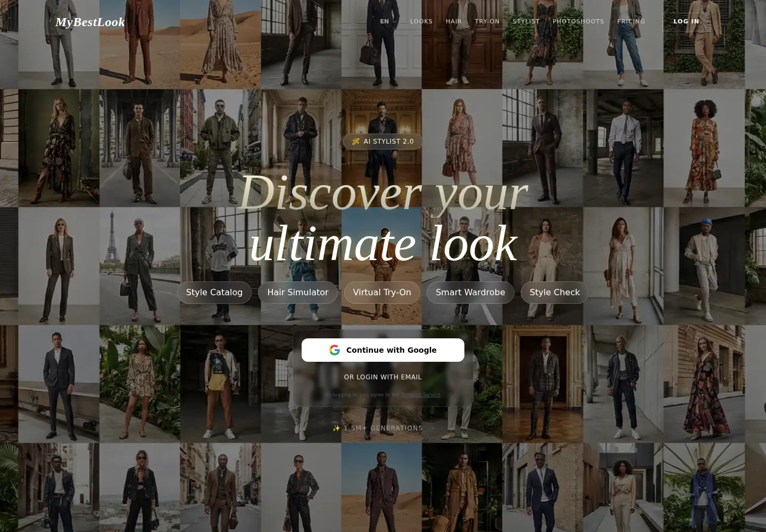Open the Terms of Service link

420,395
